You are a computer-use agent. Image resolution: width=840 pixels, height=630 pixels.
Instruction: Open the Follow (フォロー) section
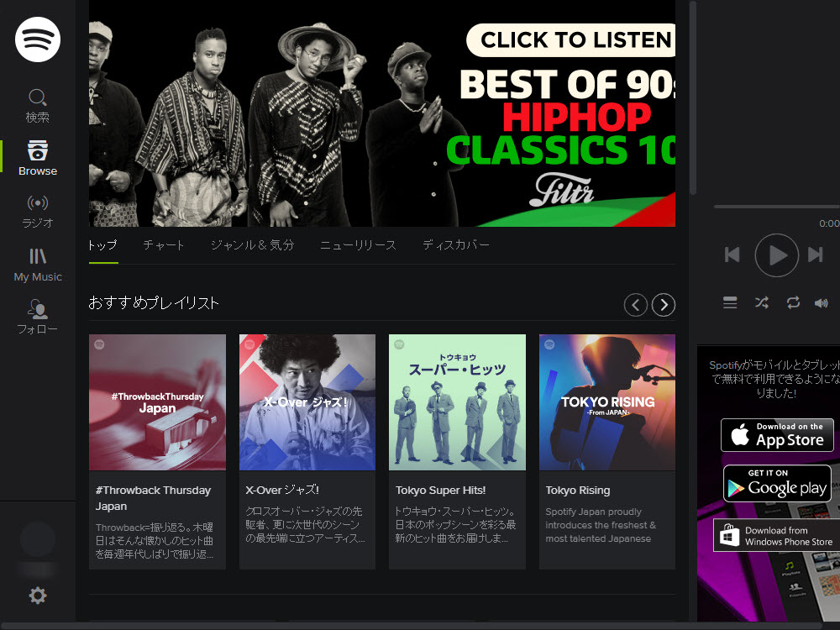(x=38, y=317)
